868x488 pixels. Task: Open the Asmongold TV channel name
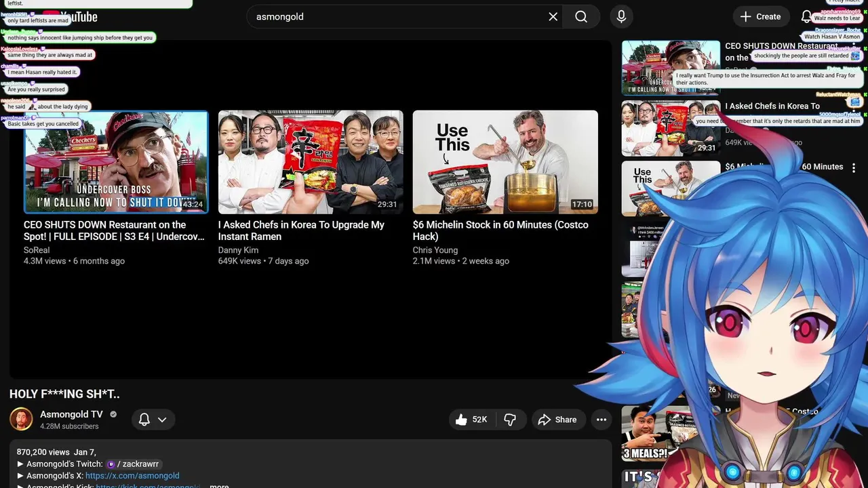71,414
